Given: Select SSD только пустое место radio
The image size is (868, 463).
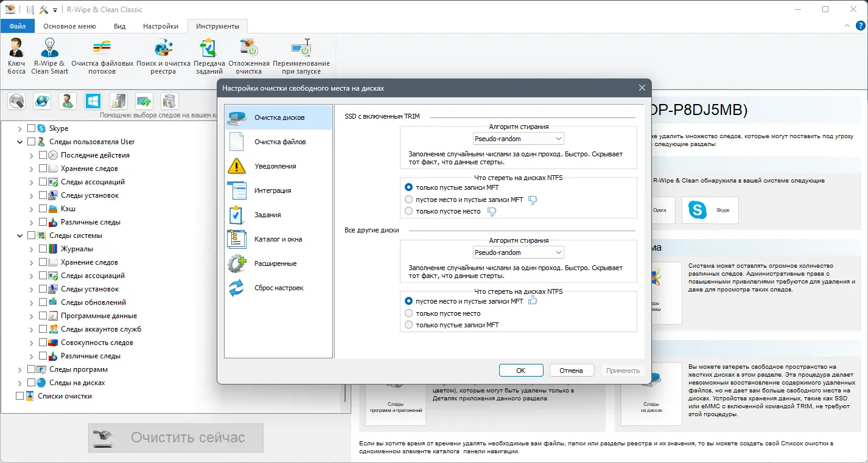Looking at the screenshot, I should (x=409, y=211).
